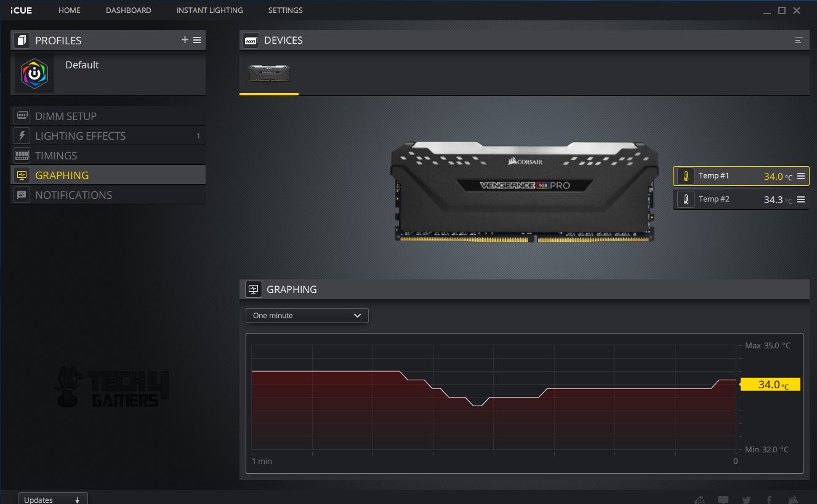Click the Max 35.0 °C label
The image size is (817, 504).
(767, 345)
